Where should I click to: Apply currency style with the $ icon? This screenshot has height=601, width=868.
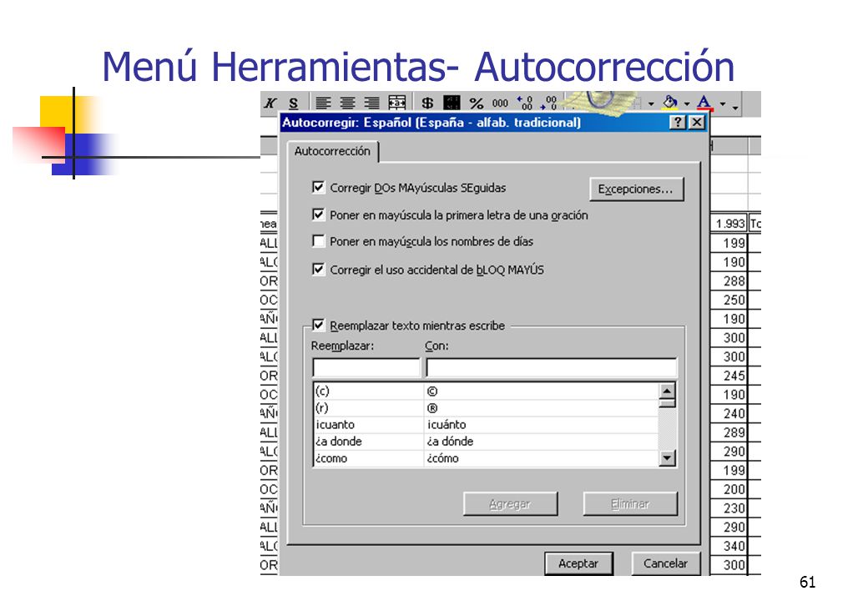tap(427, 103)
